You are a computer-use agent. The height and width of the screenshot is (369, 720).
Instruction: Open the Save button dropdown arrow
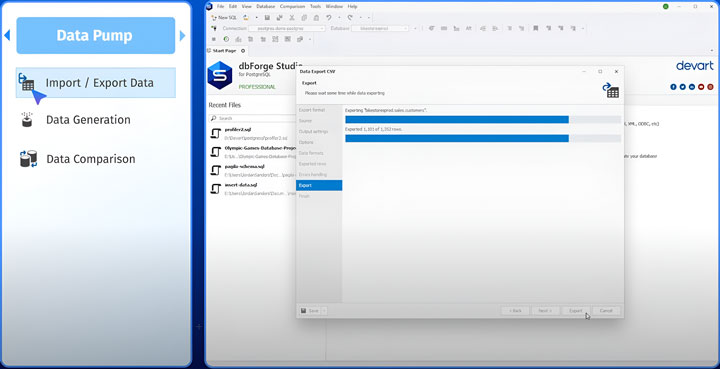[x=324, y=311]
